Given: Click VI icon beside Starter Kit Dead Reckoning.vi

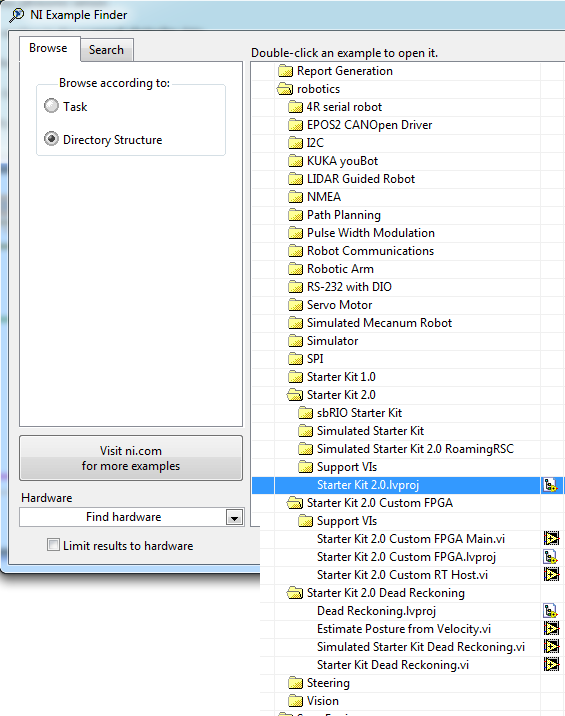Looking at the screenshot, I should [x=551, y=664].
